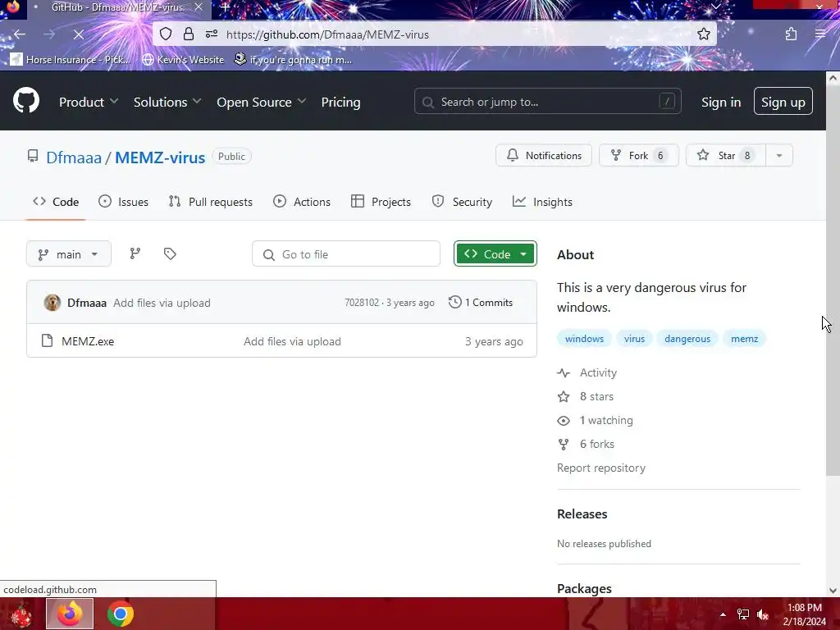Switch to the Pull requests tab
This screenshot has height=630, width=840.
[x=211, y=202]
